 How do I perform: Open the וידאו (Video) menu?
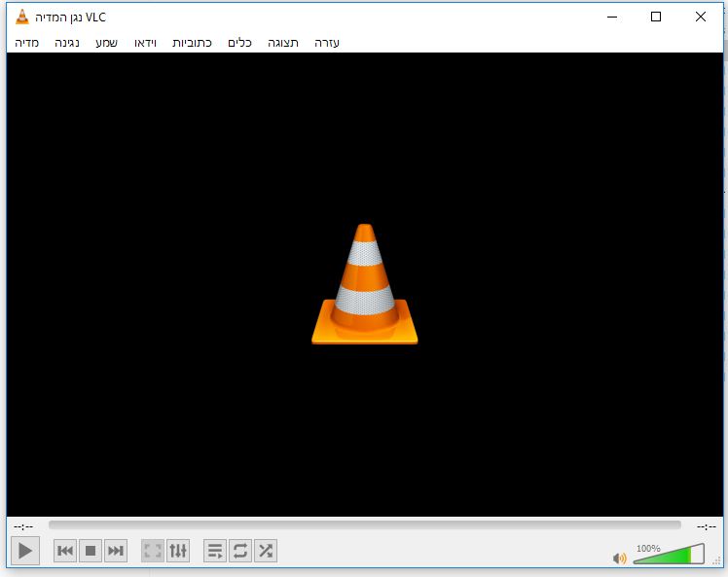[145, 43]
